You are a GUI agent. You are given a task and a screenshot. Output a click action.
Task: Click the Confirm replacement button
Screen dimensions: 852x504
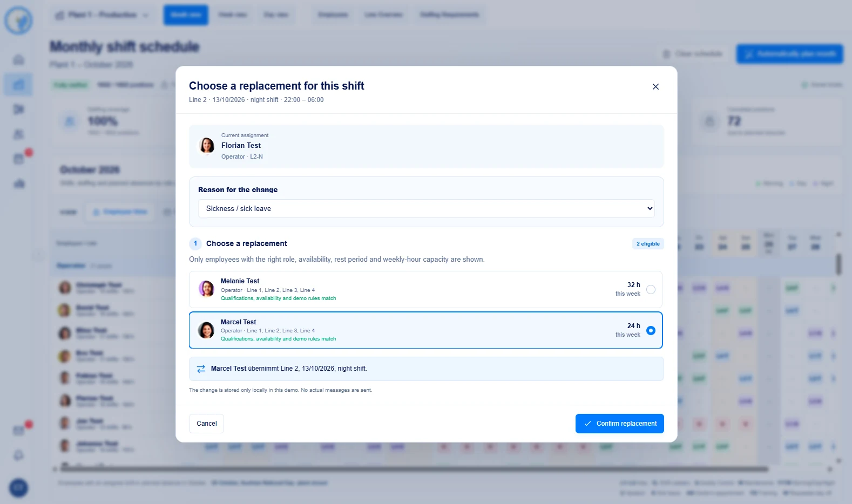[619, 424]
